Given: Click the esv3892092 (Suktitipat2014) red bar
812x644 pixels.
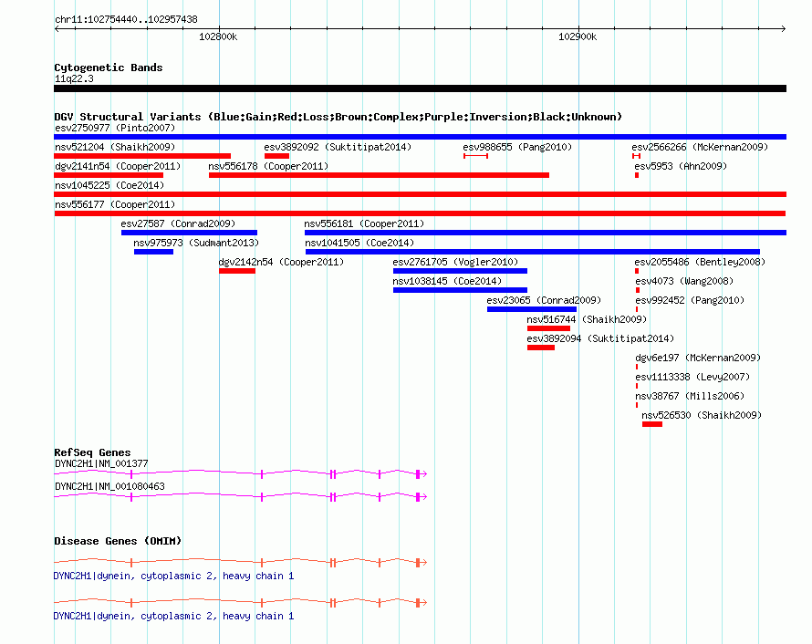Looking at the screenshot, I should tap(276, 156).
